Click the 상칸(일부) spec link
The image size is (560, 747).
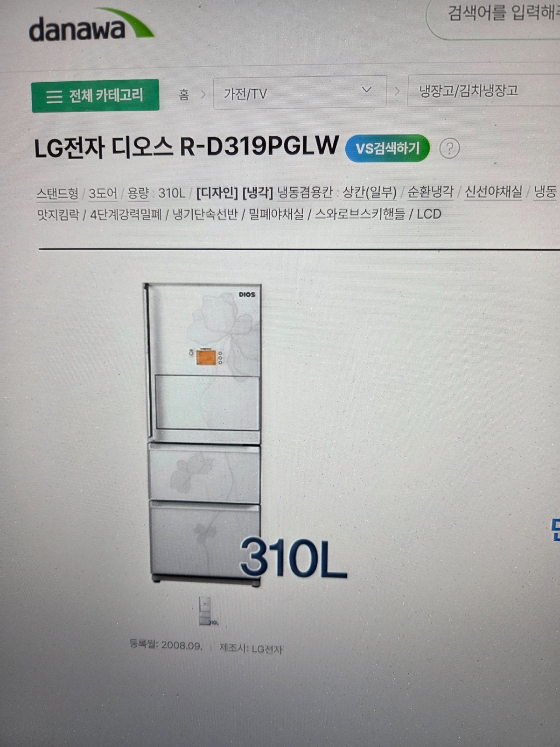pos(370,192)
